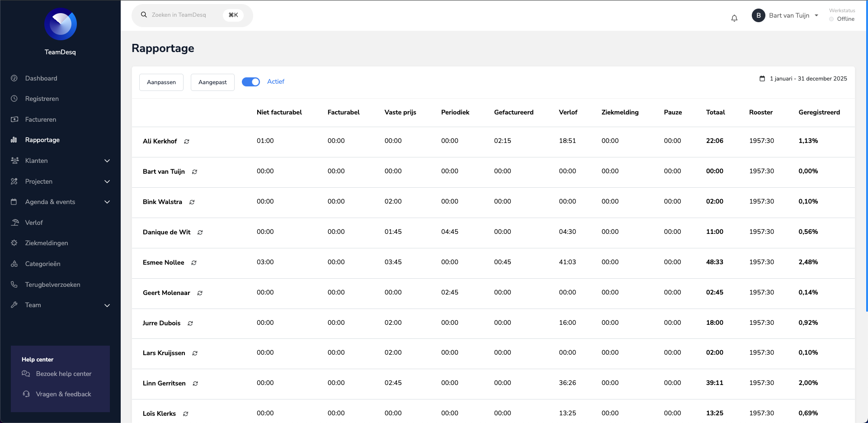Expand the Agenda & events submenu
Viewport: 868px width, 423px height.
(107, 202)
